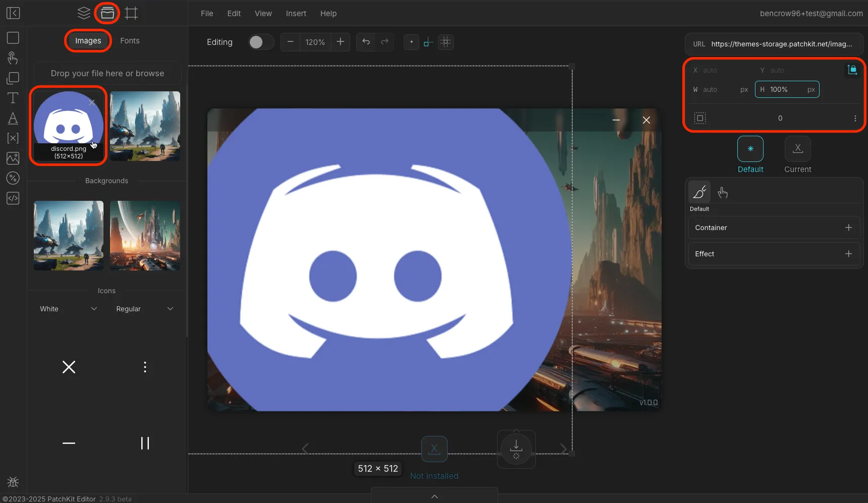
Task: Select the variable brackets tool
Action: [x=13, y=138]
